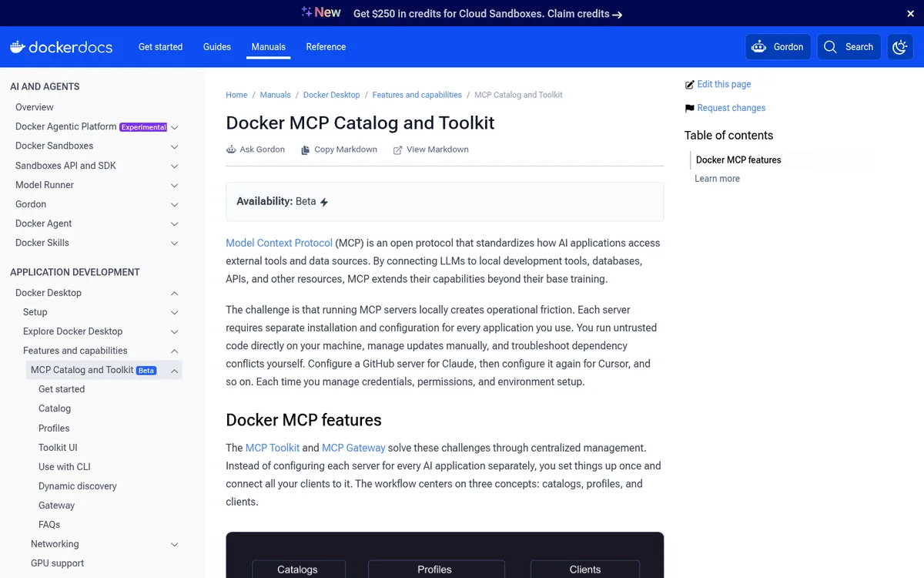Open Profiles sidebar page
Viewport: 924px width, 578px height.
pyautogui.click(x=54, y=428)
